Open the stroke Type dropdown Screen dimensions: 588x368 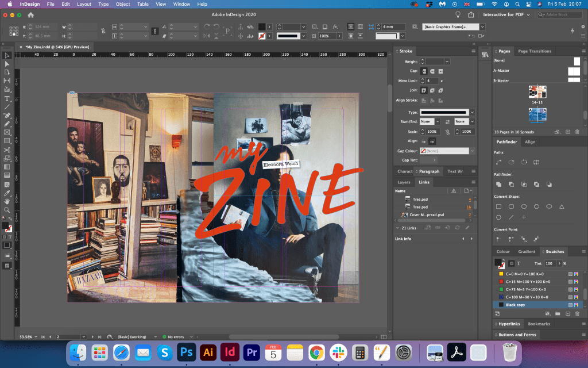point(472,112)
